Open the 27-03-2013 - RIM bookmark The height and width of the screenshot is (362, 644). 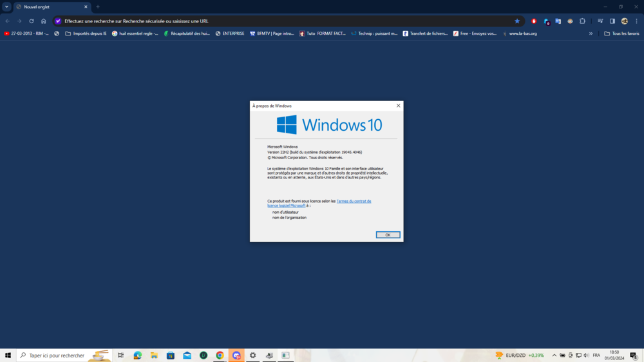(x=26, y=33)
